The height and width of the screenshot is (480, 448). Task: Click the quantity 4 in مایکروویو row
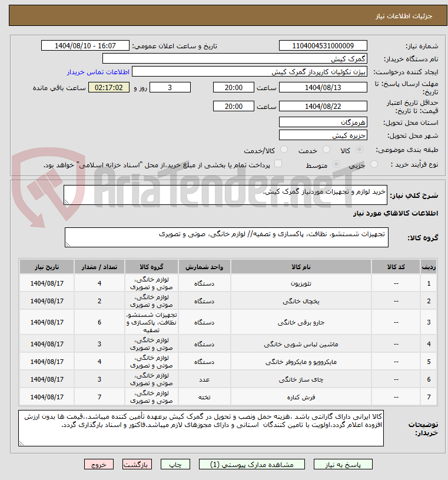[99, 362]
